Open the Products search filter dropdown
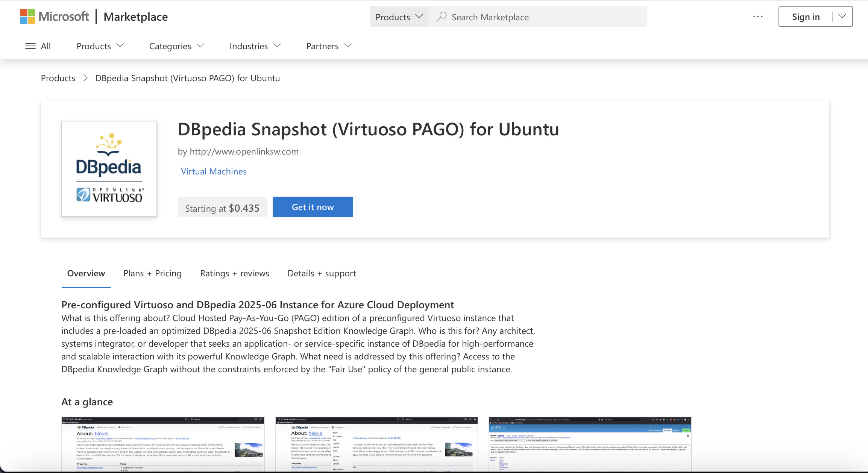The image size is (868, 473). pos(399,17)
